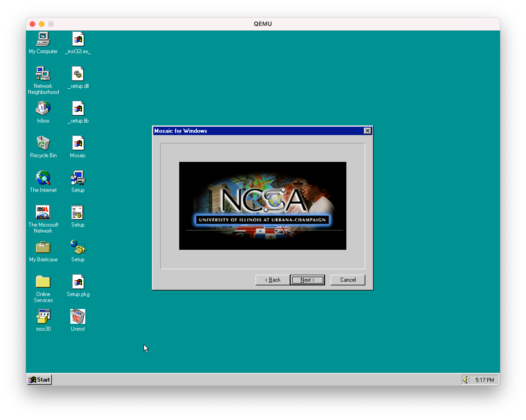Viewport: 526px width, 420px height.
Task: Open the Start menu button
Action: point(39,380)
